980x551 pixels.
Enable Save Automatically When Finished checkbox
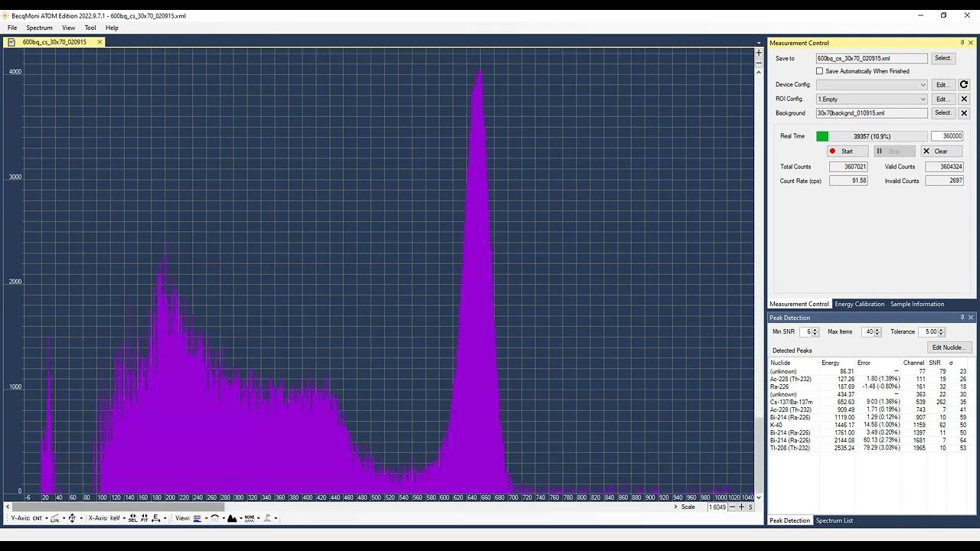[x=819, y=71]
